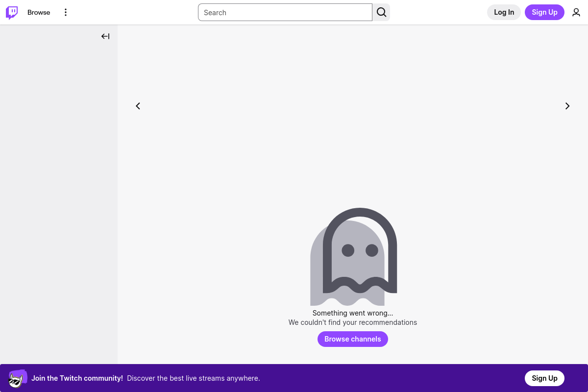Click the Browse channels button
Screen dimensions: 588x392
353,339
